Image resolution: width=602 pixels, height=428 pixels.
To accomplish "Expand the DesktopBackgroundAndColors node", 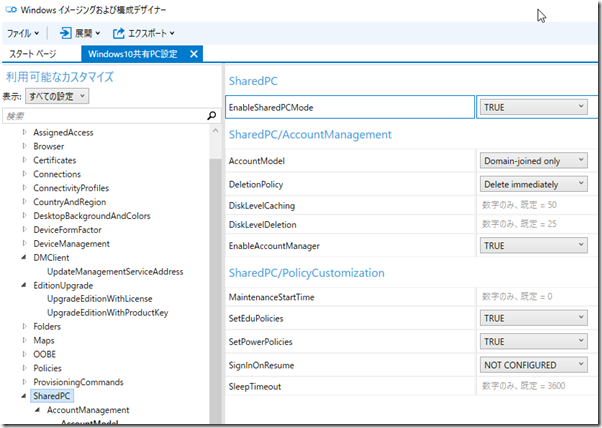I will pyautogui.click(x=25, y=215).
